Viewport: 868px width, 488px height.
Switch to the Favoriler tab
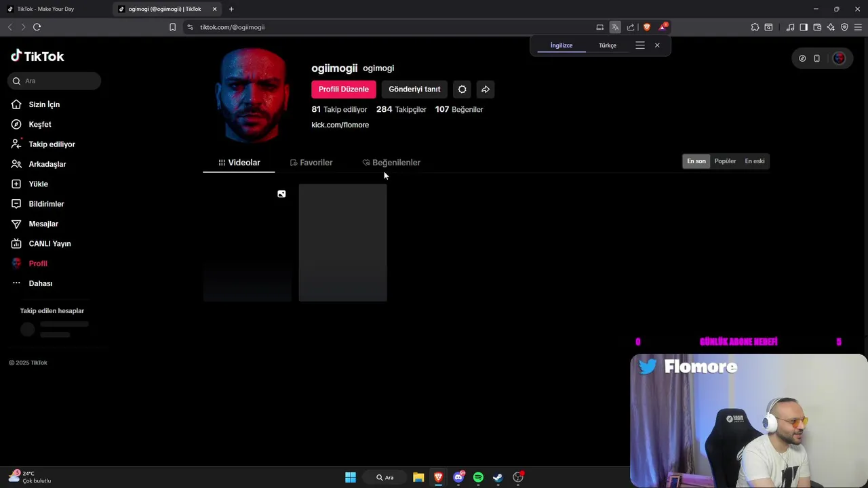[311, 163]
